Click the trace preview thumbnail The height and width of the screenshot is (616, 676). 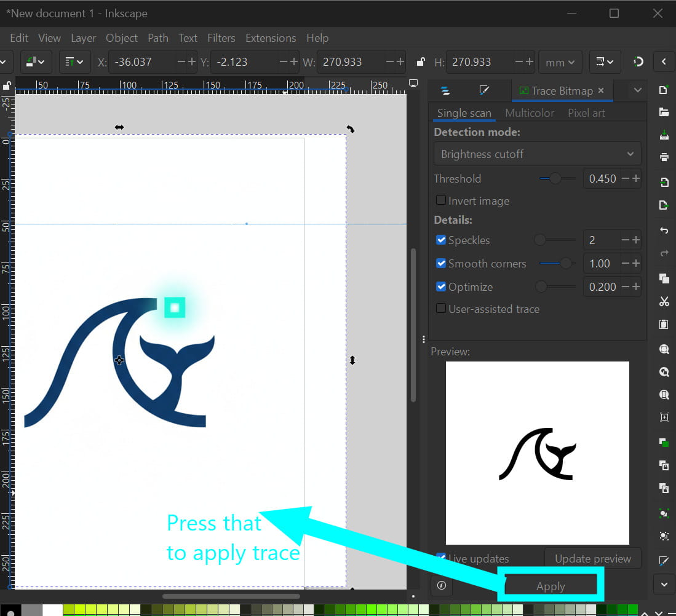(x=537, y=452)
